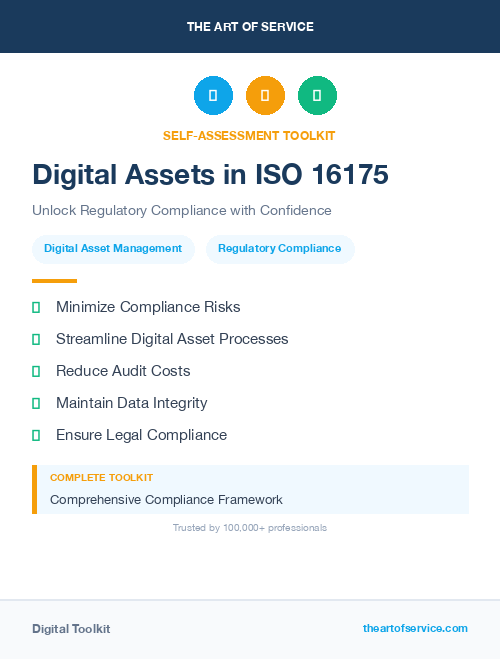Image resolution: width=500 pixels, height=659 pixels.
Task: Click the orange circle icon
Action: (x=265, y=95)
